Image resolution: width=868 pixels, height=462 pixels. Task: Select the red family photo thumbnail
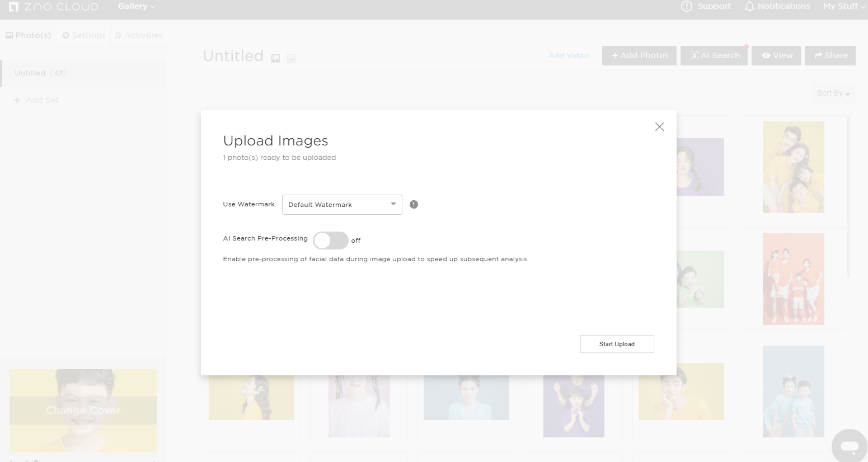coord(793,279)
